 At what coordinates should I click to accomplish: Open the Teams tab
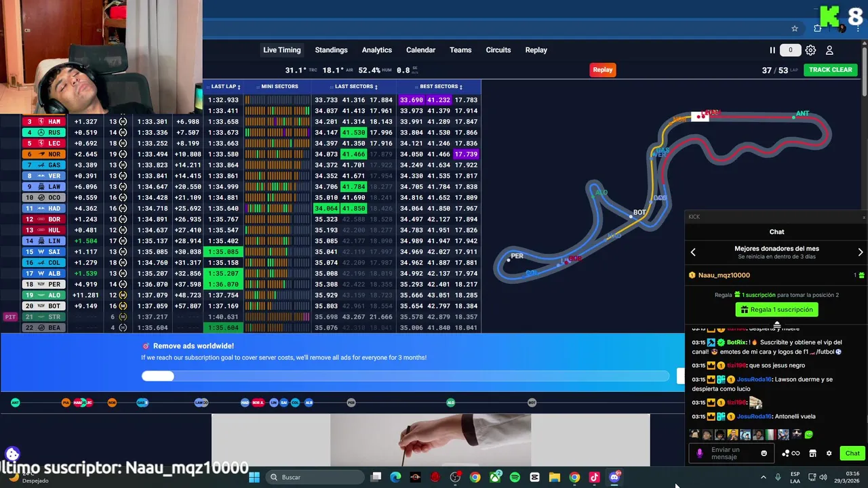(x=460, y=50)
